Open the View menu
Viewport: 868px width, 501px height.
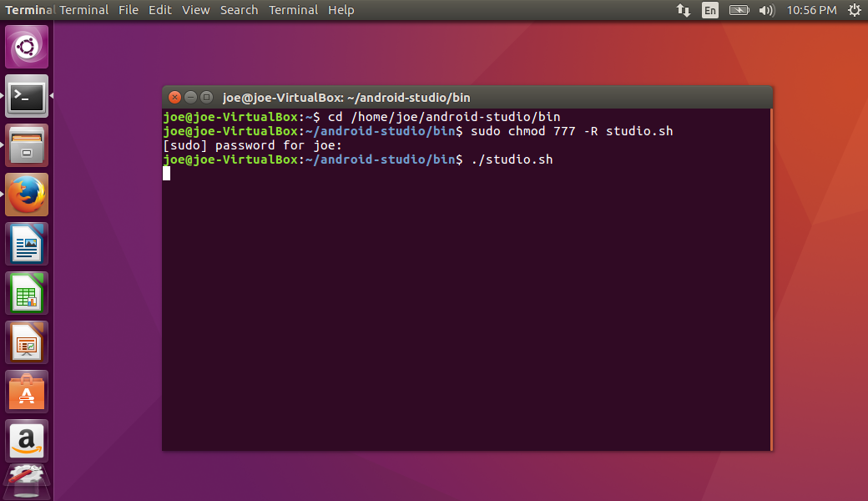pos(196,10)
